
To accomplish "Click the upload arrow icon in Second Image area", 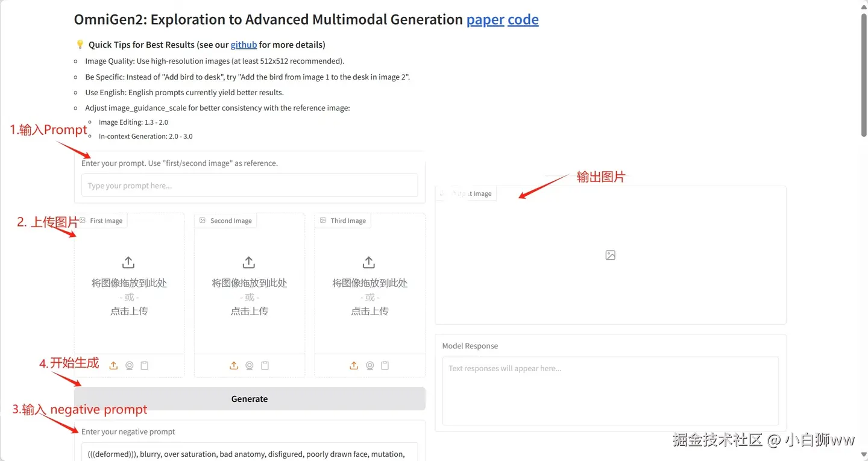I will tap(248, 263).
